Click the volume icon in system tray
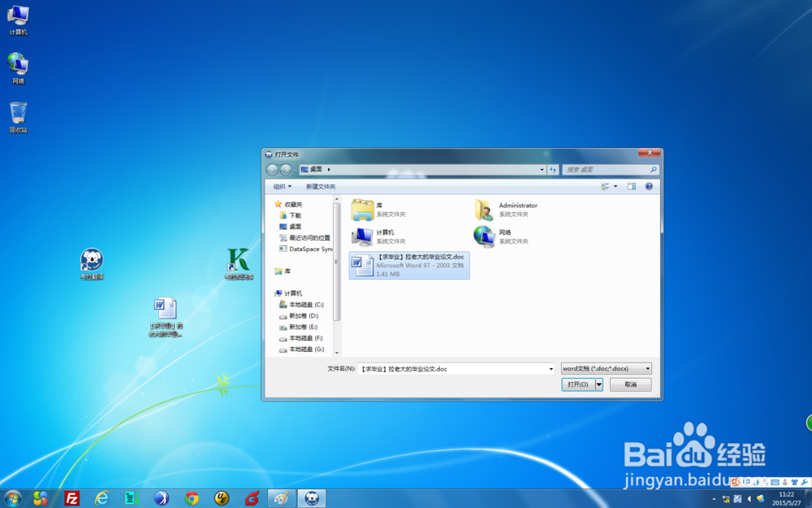 click(x=749, y=499)
